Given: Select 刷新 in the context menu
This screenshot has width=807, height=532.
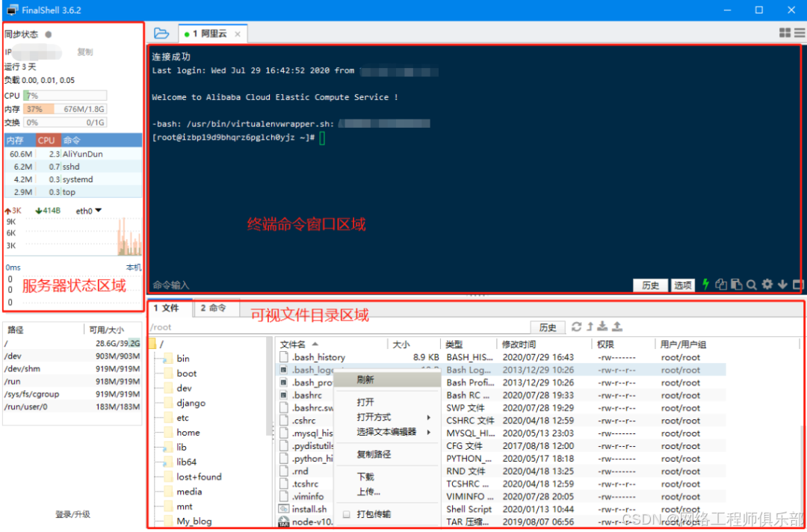Looking at the screenshot, I should click(x=388, y=380).
